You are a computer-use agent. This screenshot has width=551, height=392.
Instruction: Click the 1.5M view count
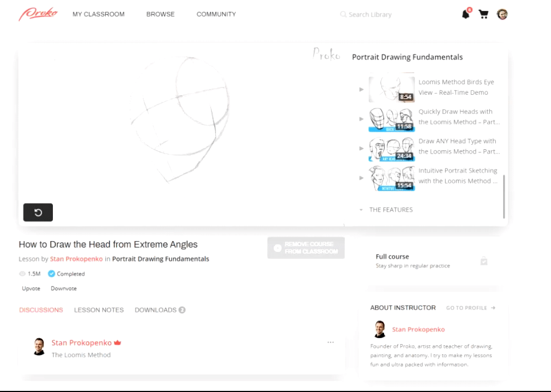pyautogui.click(x=34, y=274)
